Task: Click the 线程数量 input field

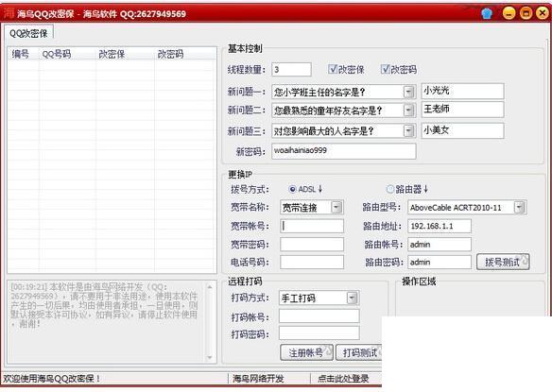Action: pos(291,69)
